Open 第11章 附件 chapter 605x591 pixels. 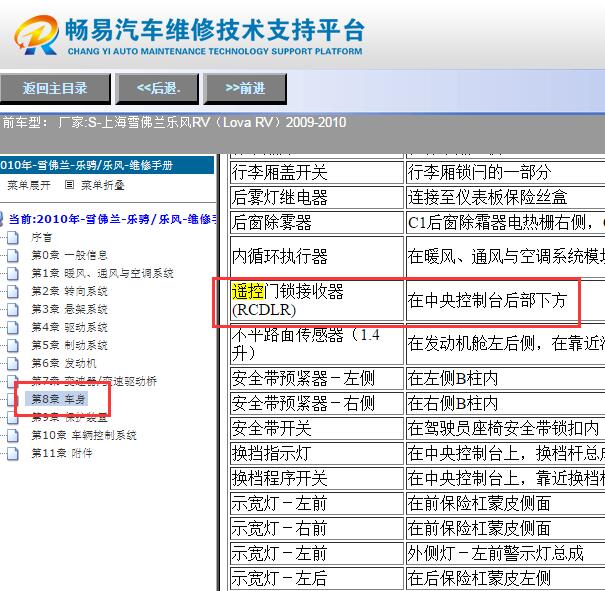[62, 453]
